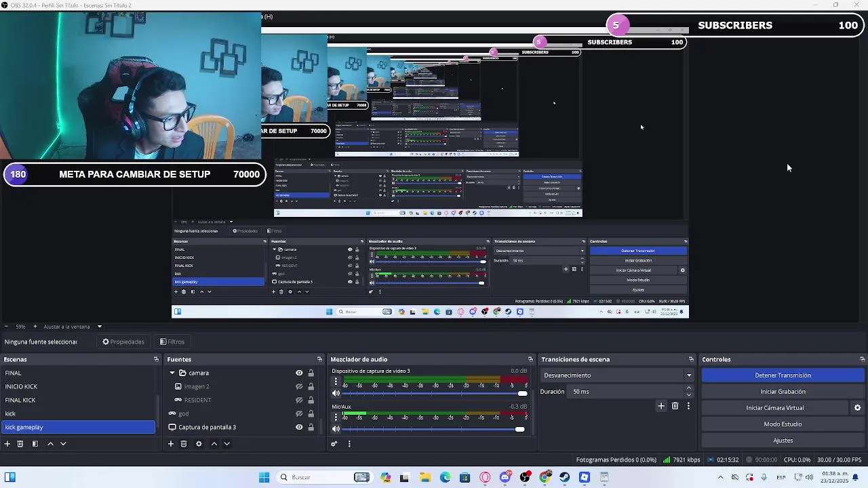
Task: Enable Modo Estudio in Controles
Action: (x=783, y=424)
